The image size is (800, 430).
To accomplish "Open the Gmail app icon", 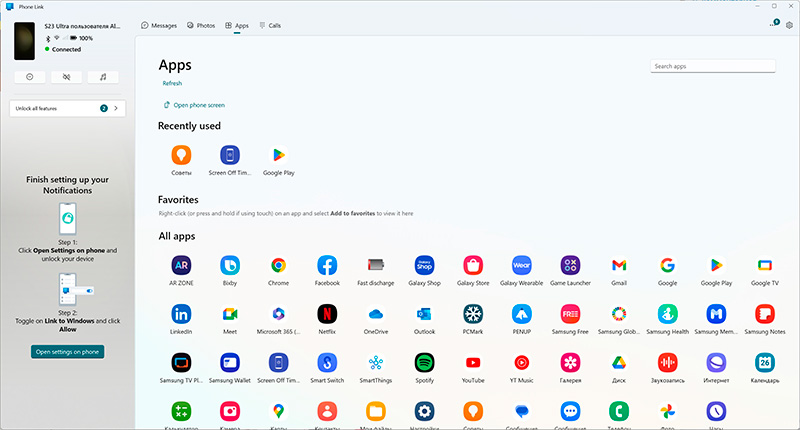I will click(x=619, y=265).
